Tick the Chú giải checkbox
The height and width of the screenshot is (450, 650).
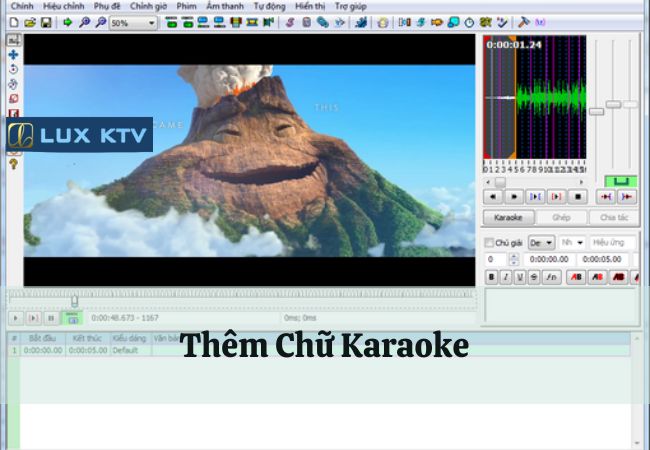coord(489,243)
